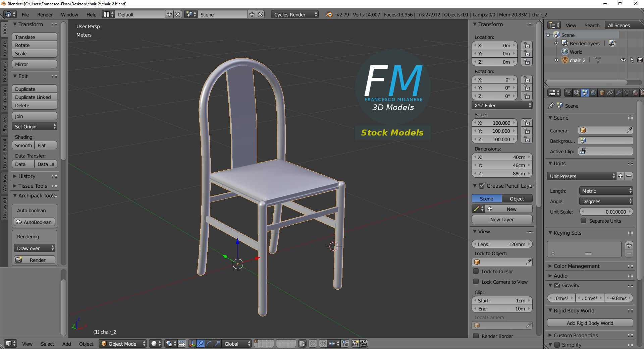Image resolution: width=644 pixels, height=349 pixels.
Task: Click the 3D View editor type icon
Action: (x=11, y=344)
